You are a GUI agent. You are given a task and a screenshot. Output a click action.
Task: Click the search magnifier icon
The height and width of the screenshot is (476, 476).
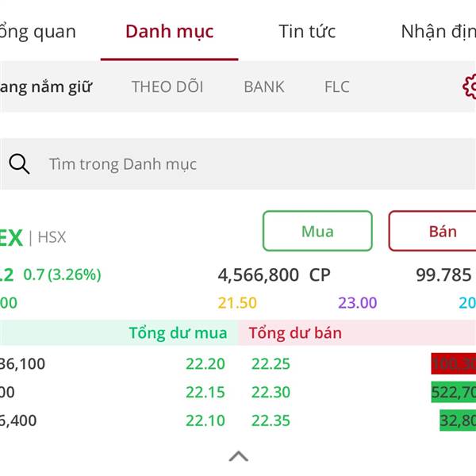point(19,164)
